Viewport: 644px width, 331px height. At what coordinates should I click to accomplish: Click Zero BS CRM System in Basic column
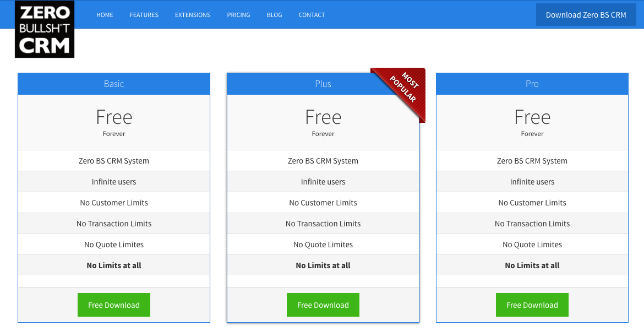tap(114, 161)
